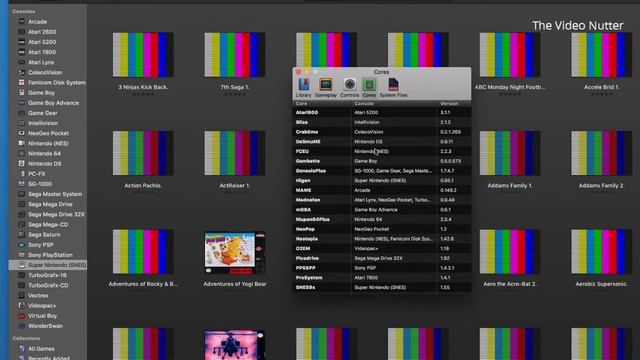This screenshot has width=640, height=360.
Task: Select SG-1000 icon in sidebar
Action: [x=22, y=184]
